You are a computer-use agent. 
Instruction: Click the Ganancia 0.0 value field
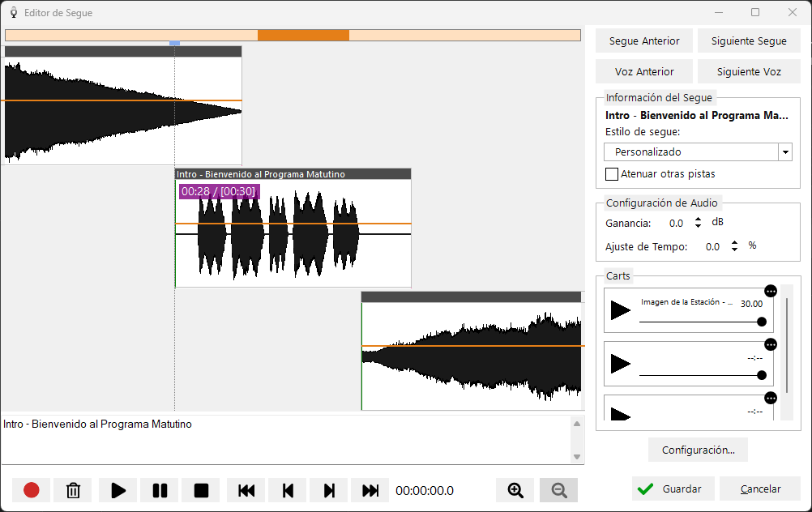pyautogui.click(x=676, y=223)
